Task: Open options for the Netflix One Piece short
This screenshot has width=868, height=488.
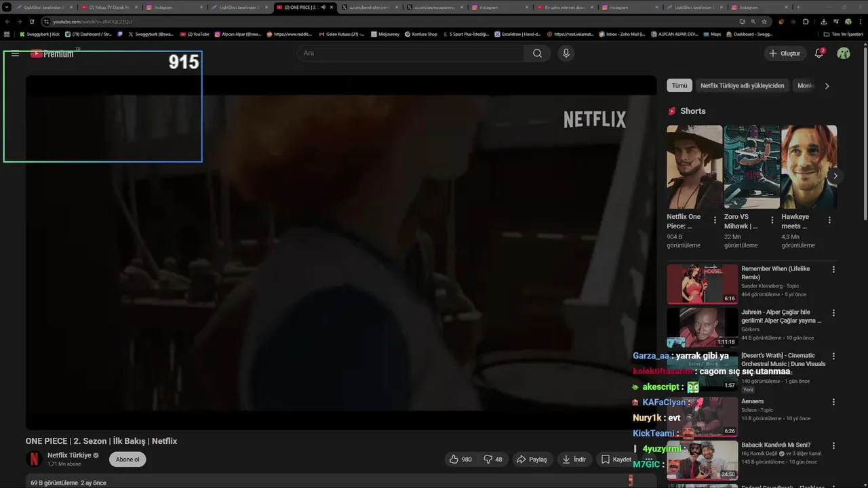Action: pos(715,220)
